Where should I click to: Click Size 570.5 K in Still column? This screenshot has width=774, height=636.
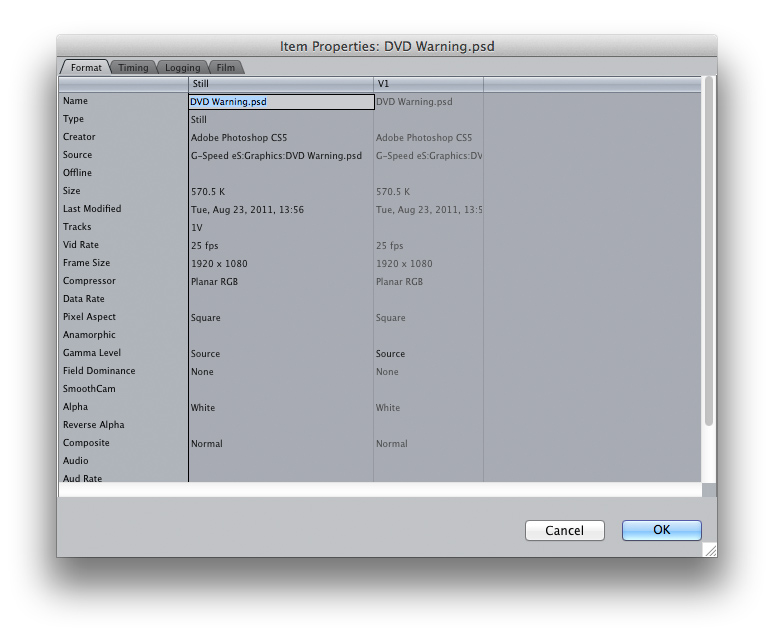[208, 192]
